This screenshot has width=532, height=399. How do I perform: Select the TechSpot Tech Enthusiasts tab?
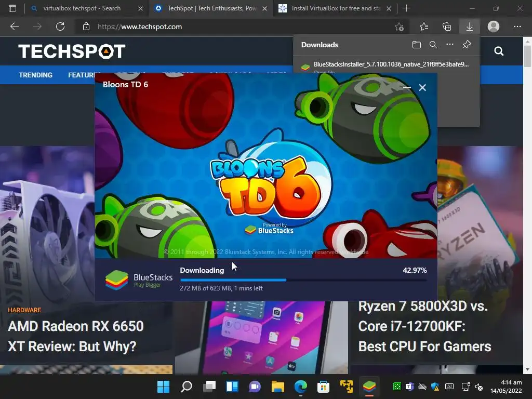212,8
